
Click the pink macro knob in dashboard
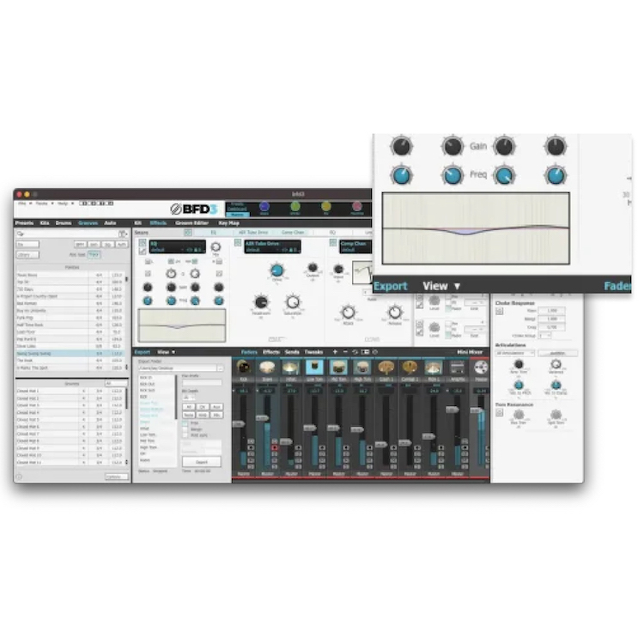357,206
